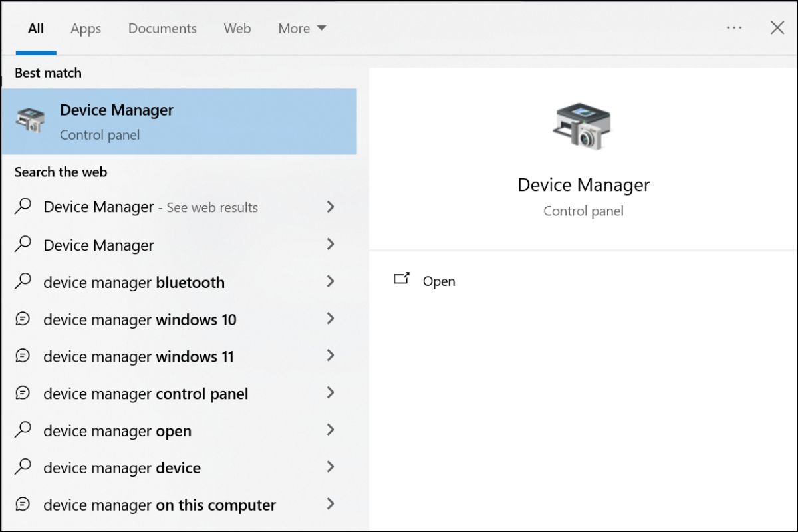Expand arrow for second 'Device Manager' web suggestion
Image resolution: width=798 pixels, height=532 pixels.
[331, 245]
